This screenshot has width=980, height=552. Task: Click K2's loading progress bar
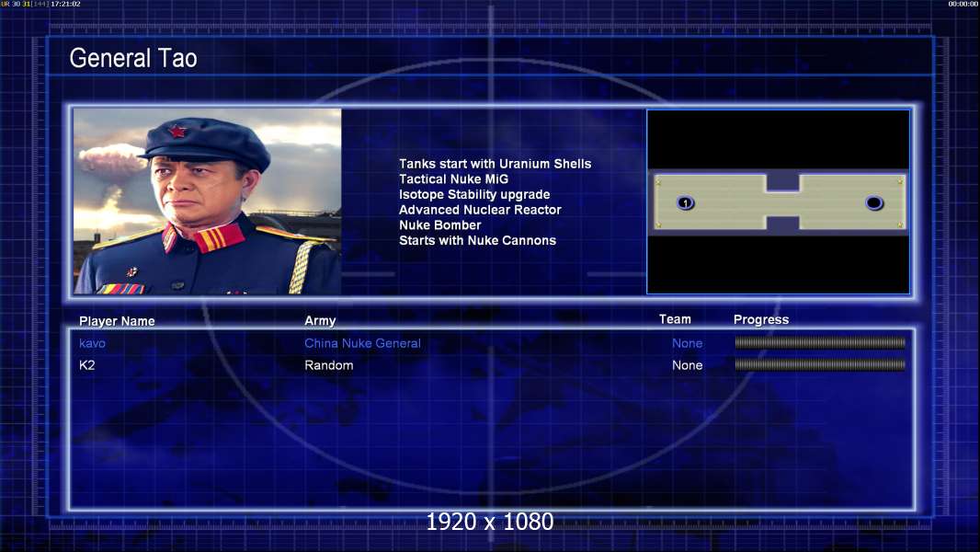[820, 364]
